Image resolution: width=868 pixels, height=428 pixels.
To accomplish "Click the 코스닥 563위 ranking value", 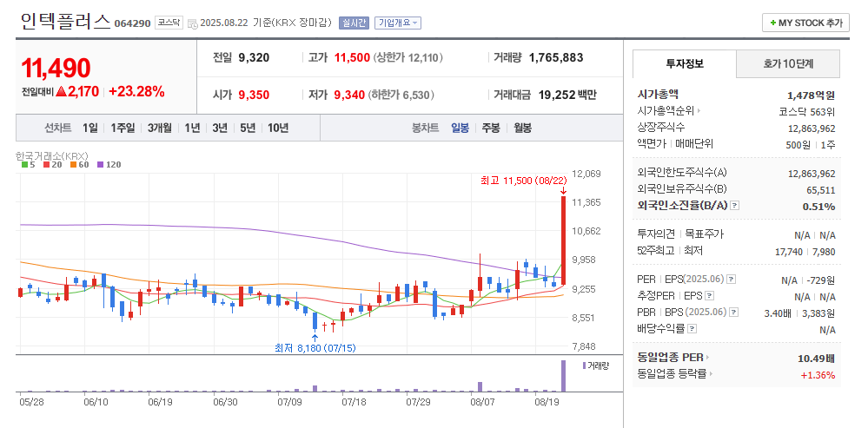I will pos(807,112).
